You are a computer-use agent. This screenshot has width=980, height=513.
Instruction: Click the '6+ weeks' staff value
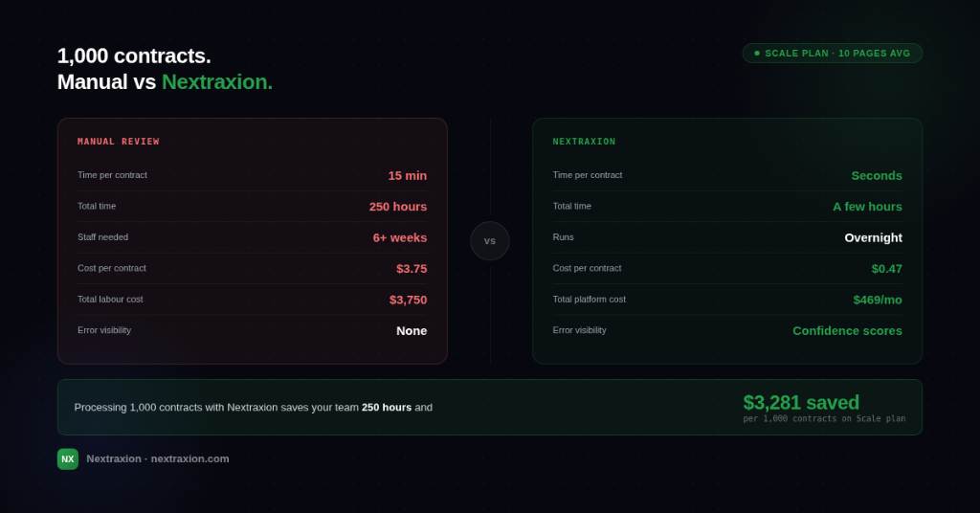[x=400, y=237]
